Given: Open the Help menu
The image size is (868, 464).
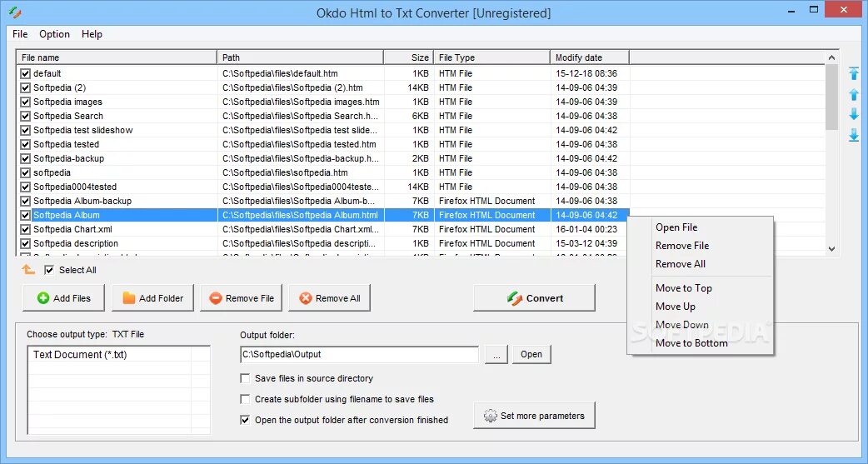Looking at the screenshot, I should click(92, 34).
